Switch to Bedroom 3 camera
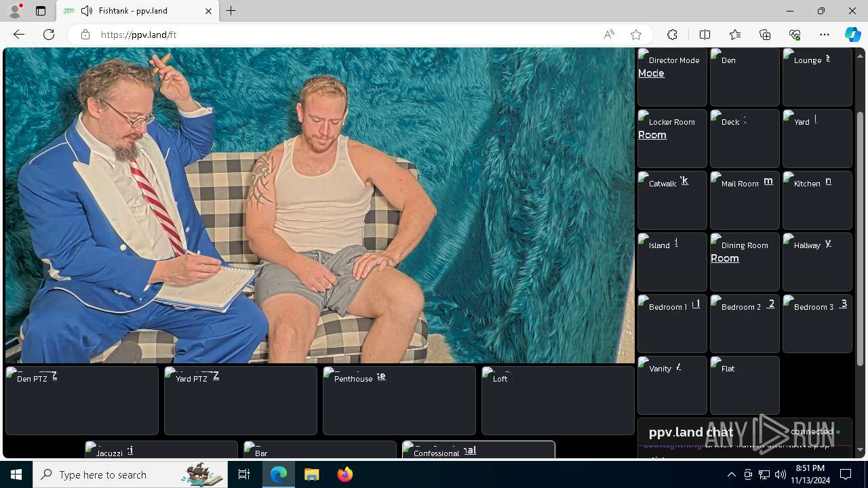This screenshot has width=868, height=488. coord(817,323)
